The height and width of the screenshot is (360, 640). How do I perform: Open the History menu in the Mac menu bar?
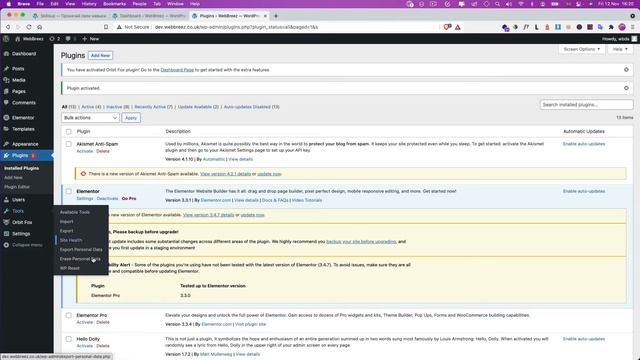[89, 4]
